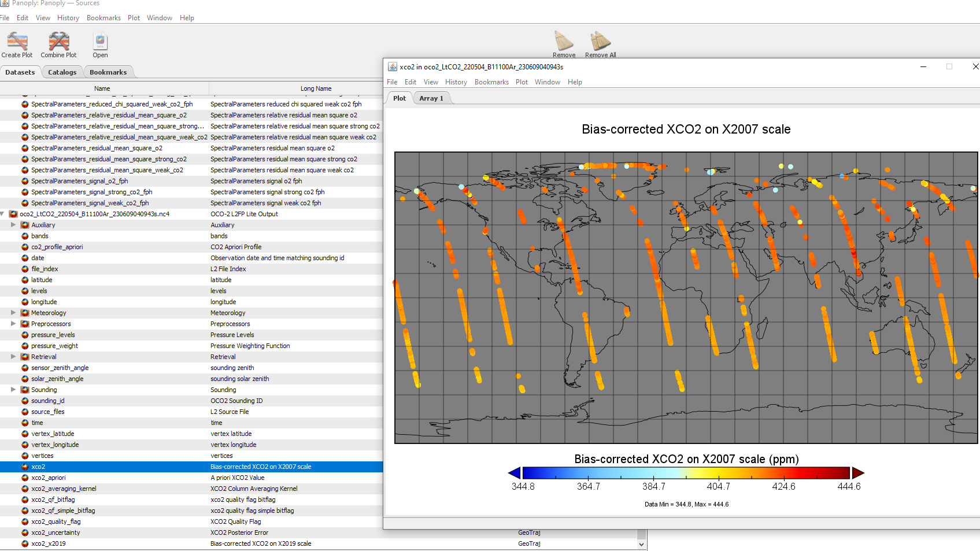Click the scroll-down arrow of variable list
Viewport: 980px width, 551px height.
(x=641, y=544)
